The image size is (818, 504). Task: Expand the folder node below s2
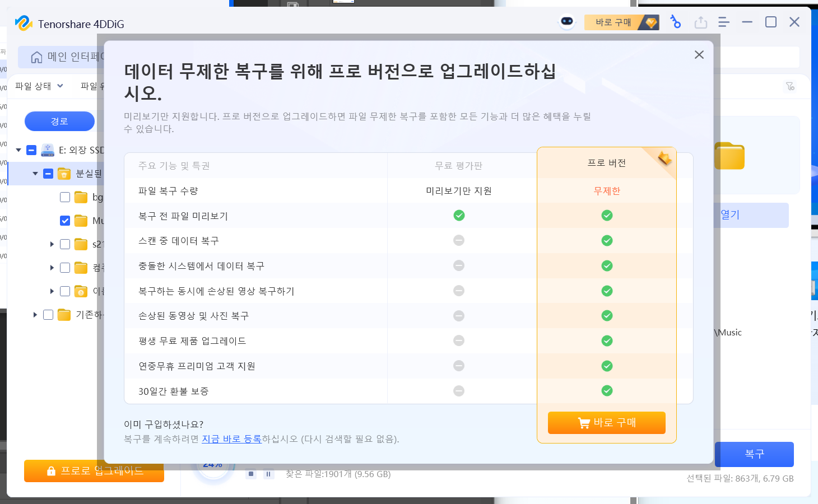tap(52, 268)
